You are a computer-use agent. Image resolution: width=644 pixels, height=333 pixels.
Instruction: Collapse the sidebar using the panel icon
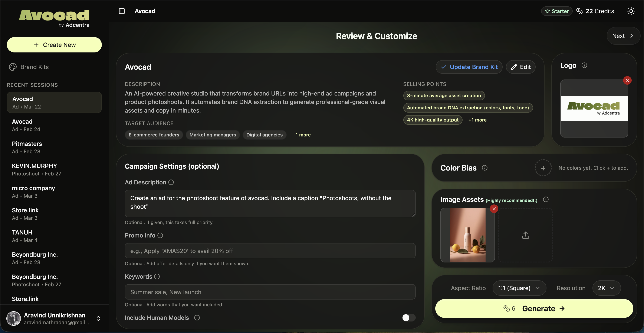click(122, 11)
